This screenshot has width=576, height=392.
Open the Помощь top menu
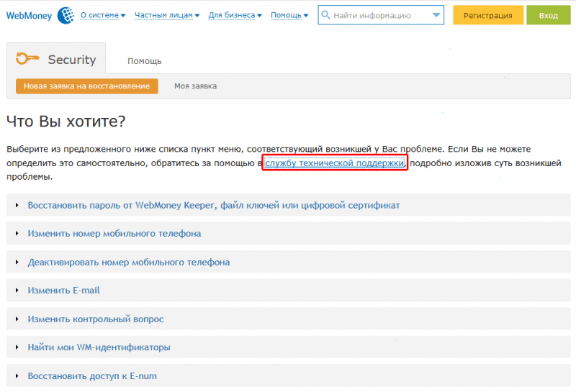point(289,15)
